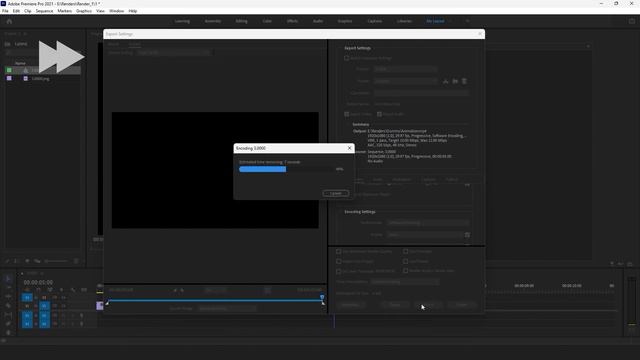
Task: Click the Comments input field
Action: coord(421,93)
